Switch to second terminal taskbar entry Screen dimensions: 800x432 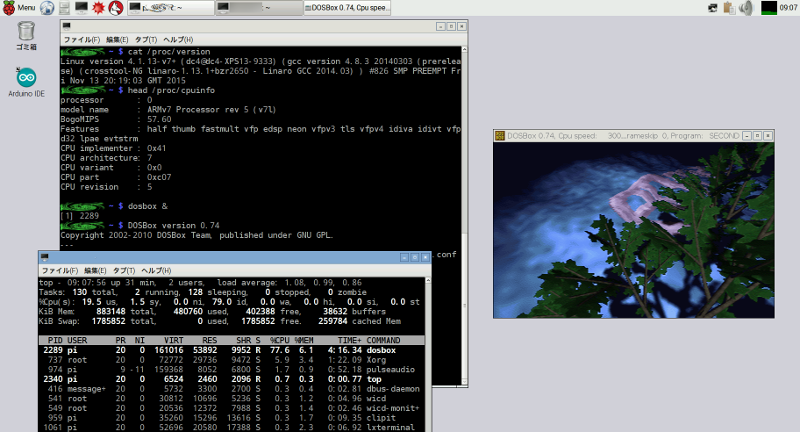259,8
